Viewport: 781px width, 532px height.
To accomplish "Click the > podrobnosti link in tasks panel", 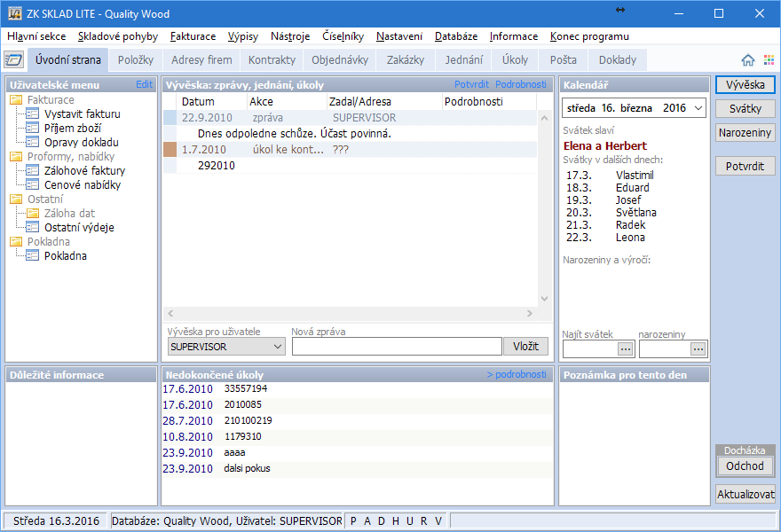I will 517,374.
